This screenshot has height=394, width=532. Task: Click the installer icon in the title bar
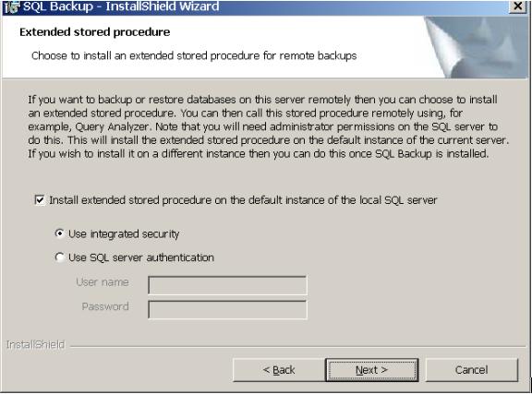click(x=11, y=6)
